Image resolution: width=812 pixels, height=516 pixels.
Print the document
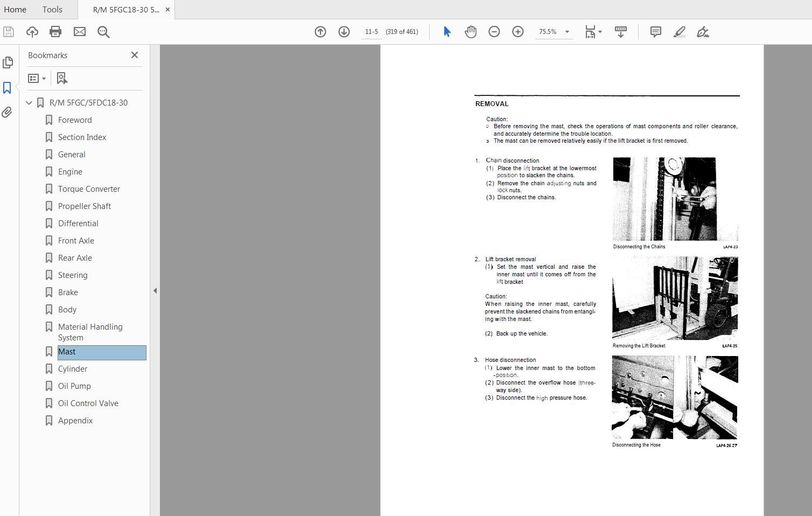55,32
